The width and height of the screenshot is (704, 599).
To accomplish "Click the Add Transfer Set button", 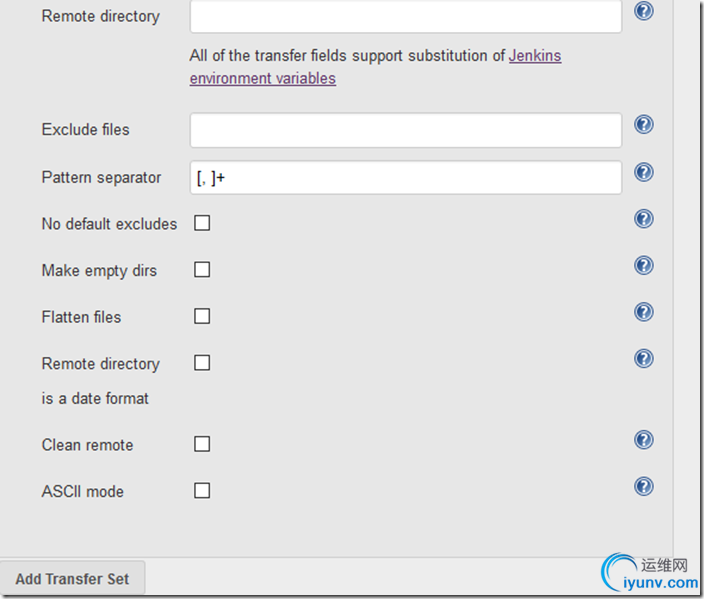I will [x=72, y=579].
